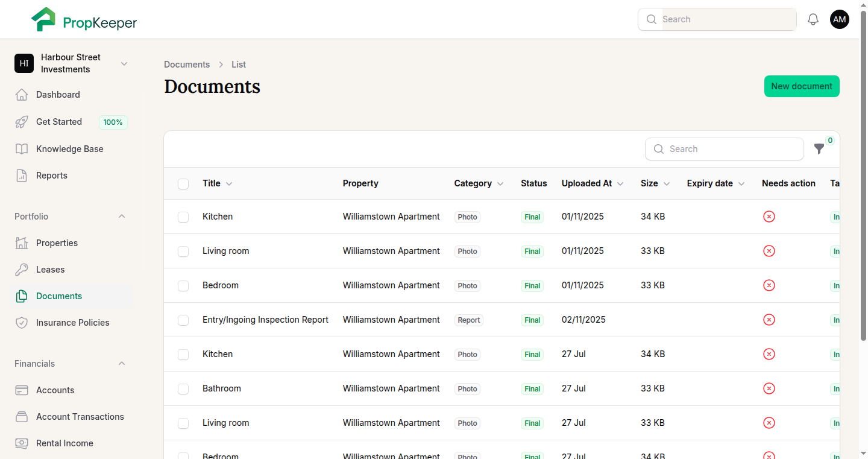This screenshot has width=868, height=459.
Task: Sort by Category column chevron
Action: tap(500, 184)
